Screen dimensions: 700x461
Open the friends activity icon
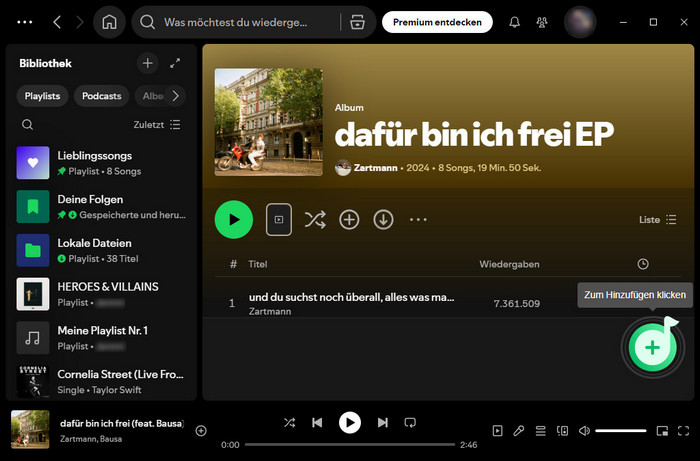click(x=542, y=22)
